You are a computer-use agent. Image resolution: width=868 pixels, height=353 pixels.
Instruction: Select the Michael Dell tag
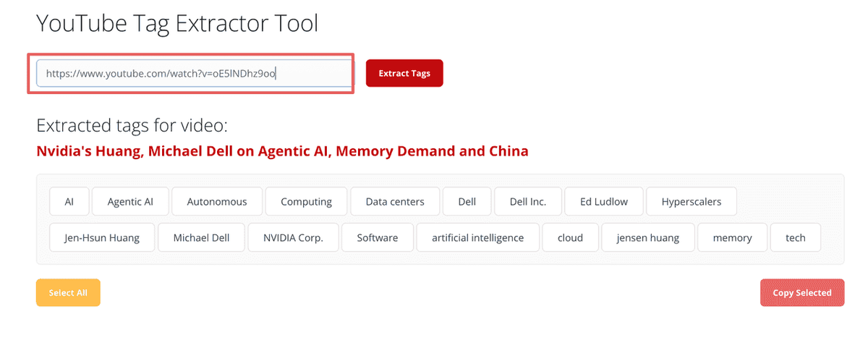[201, 237]
